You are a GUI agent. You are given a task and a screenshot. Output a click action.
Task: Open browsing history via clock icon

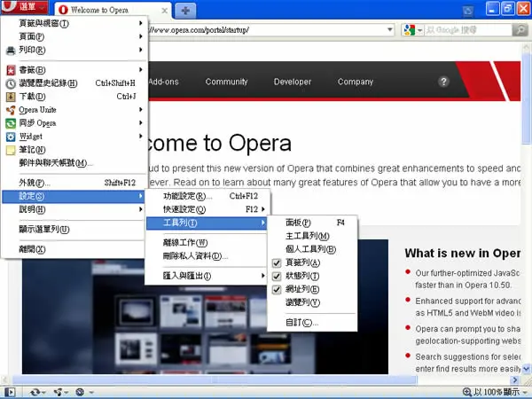tap(11, 84)
